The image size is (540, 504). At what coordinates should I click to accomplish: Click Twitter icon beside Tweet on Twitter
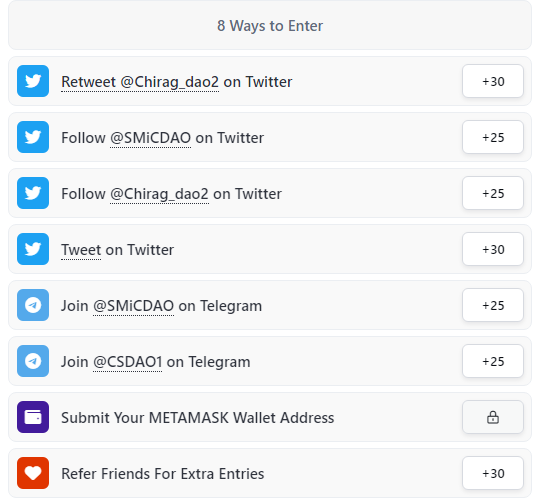click(33, 249)
